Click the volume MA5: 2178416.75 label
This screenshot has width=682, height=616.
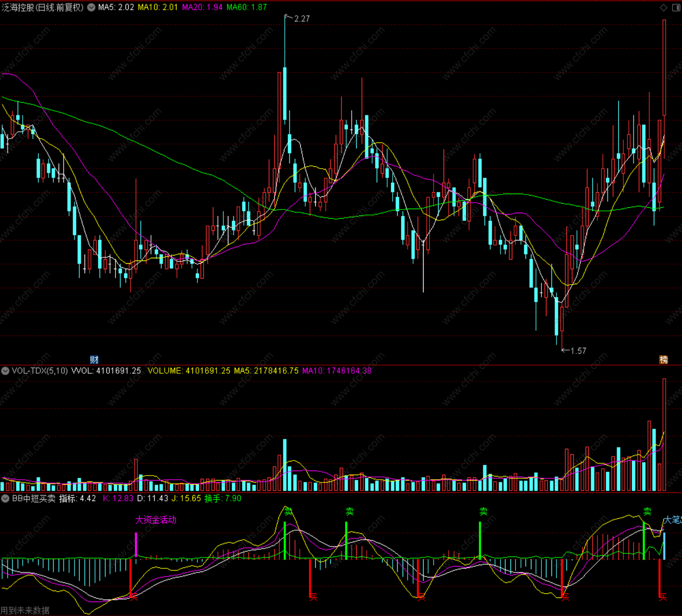[x=266, y=371]
